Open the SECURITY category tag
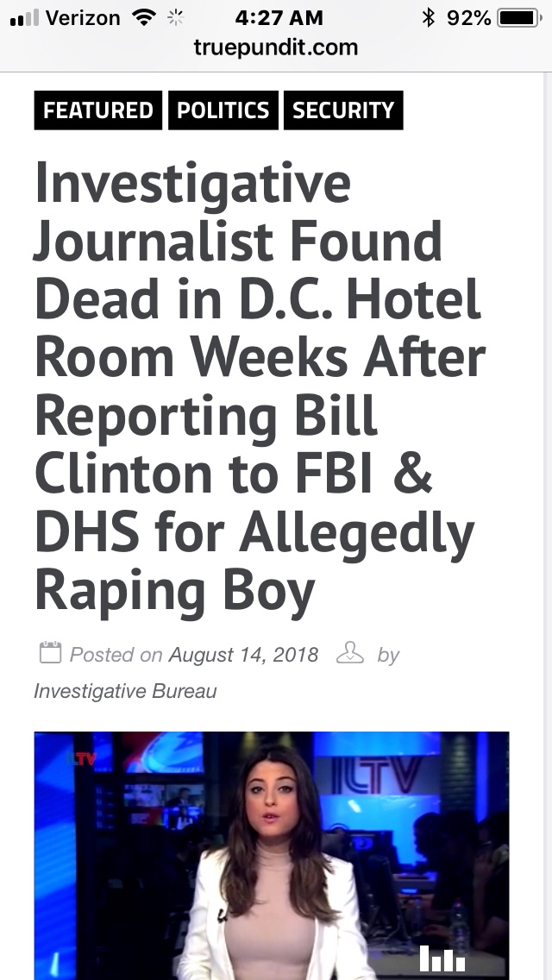Image resolution: width=552 pixels, height=980 pixels. pyautogui.click(x=342, y=110)
